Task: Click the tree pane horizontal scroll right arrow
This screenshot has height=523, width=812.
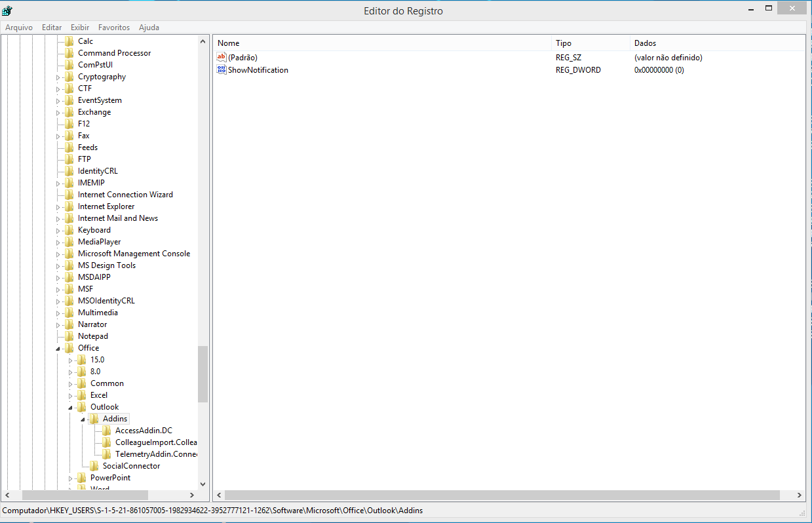Action: (192, 495)
